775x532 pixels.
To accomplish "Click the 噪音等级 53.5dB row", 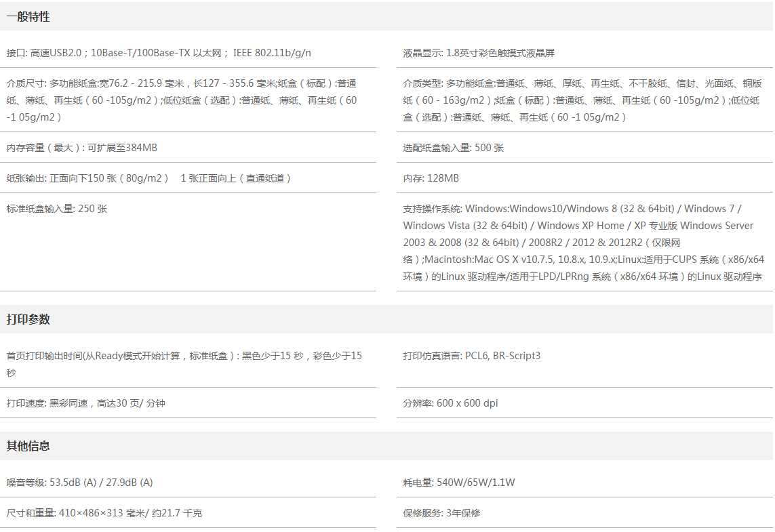I will [80, 483].
